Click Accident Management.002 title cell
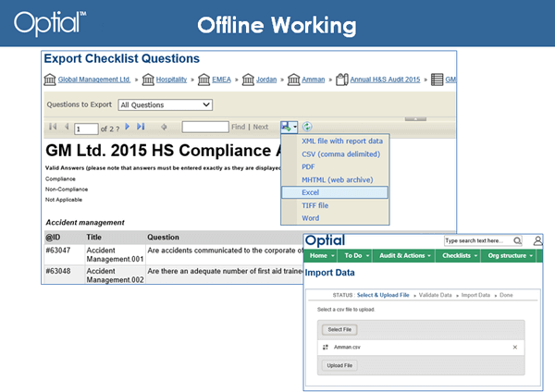 point(115,275)
